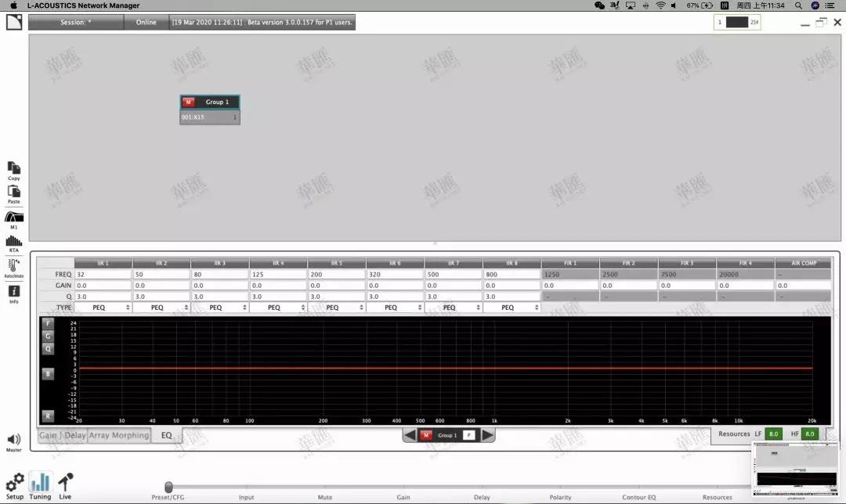Screen dimensions: 846x504
Task: Click the FIR 1 GAIN field
Action: [x=570, y=285]
